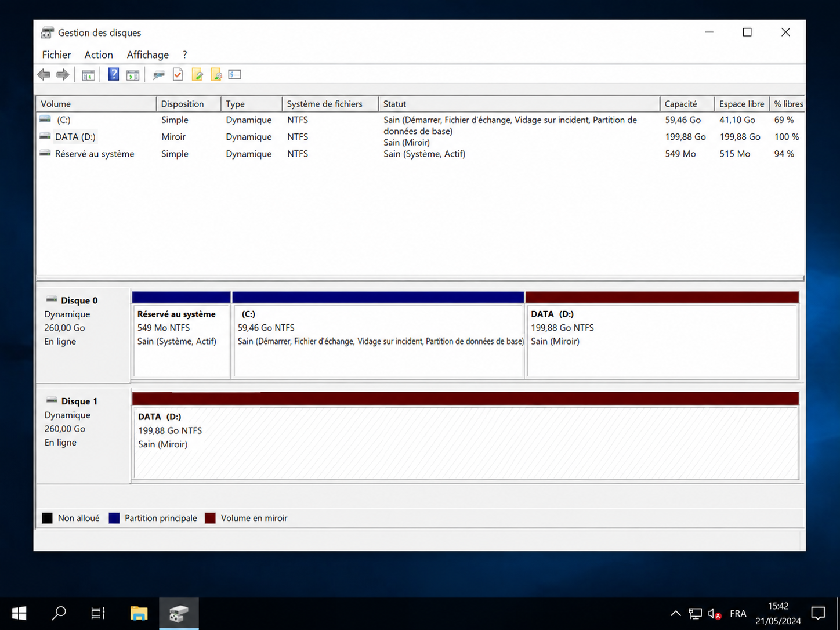Click the Back arrow in toolbar

[x=44, y=74]
